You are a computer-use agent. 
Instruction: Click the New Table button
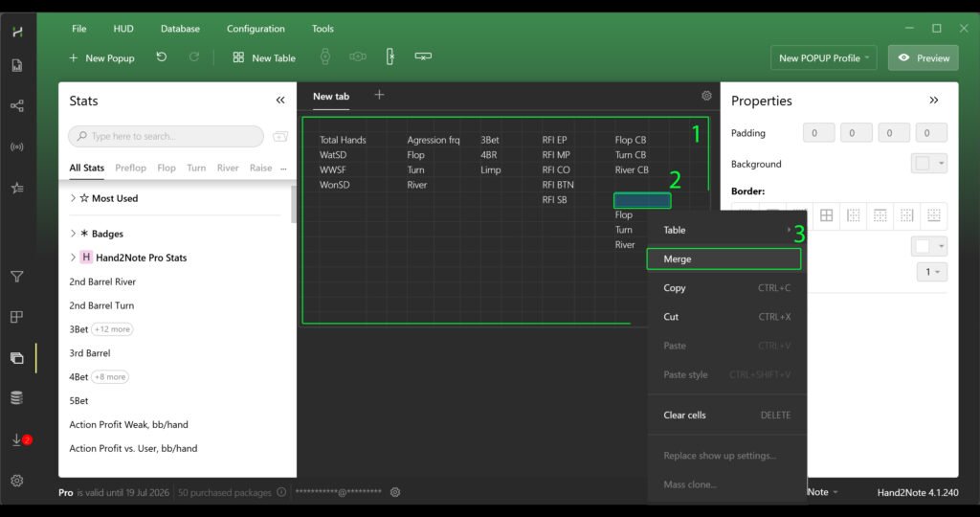tap(264, 58)
